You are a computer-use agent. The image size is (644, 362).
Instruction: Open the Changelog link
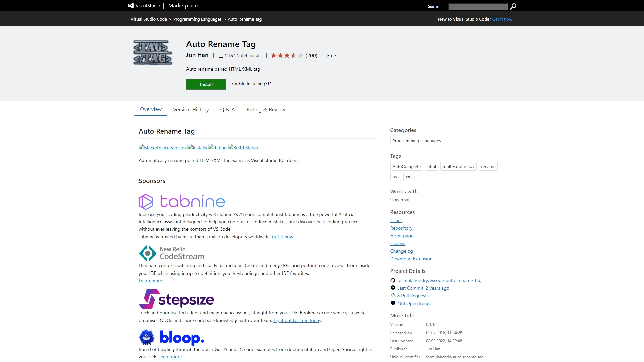click(401, 251)
